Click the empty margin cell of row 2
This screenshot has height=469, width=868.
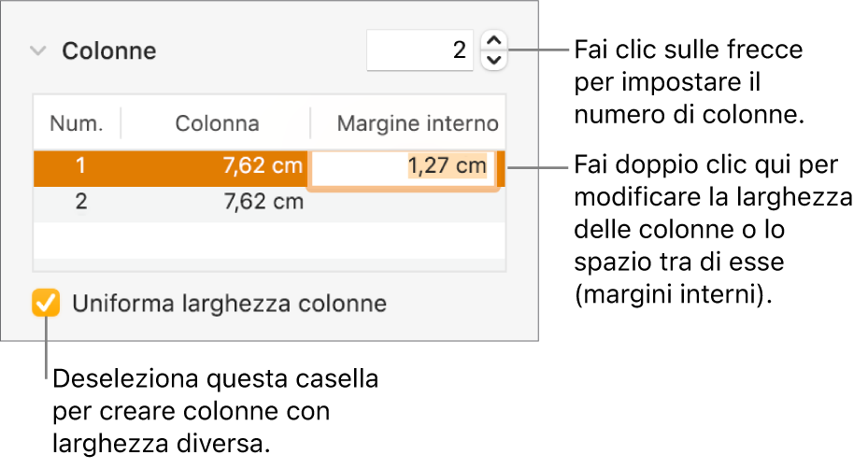click(407, 202)
